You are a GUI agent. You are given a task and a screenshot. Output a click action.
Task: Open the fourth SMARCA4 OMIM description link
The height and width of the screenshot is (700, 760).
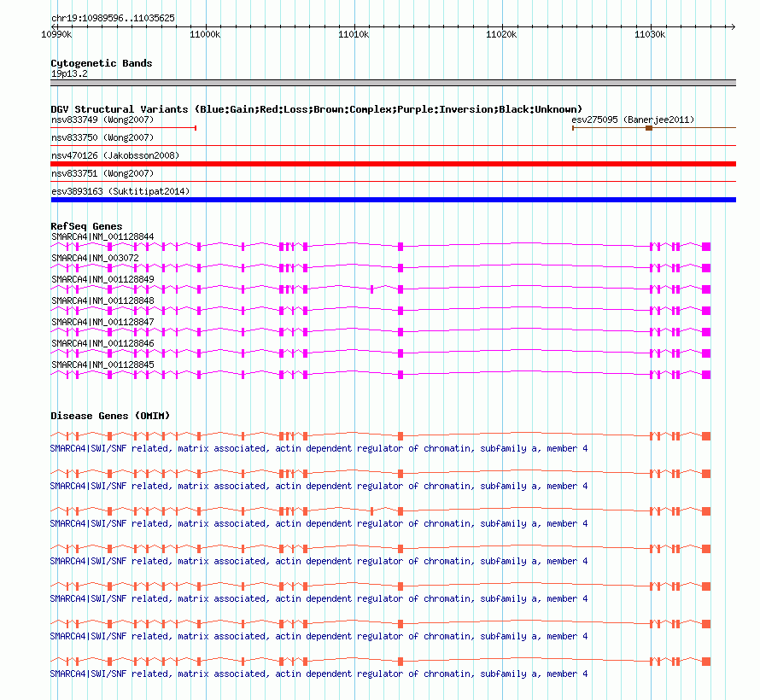[x=319, y=561]
